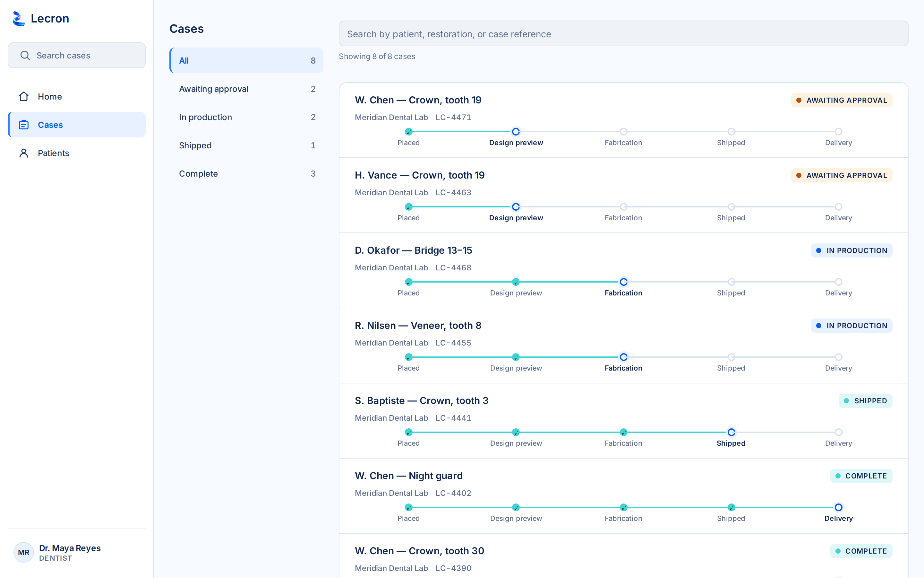Click the case reference LC-4468

tap(453, 267)
